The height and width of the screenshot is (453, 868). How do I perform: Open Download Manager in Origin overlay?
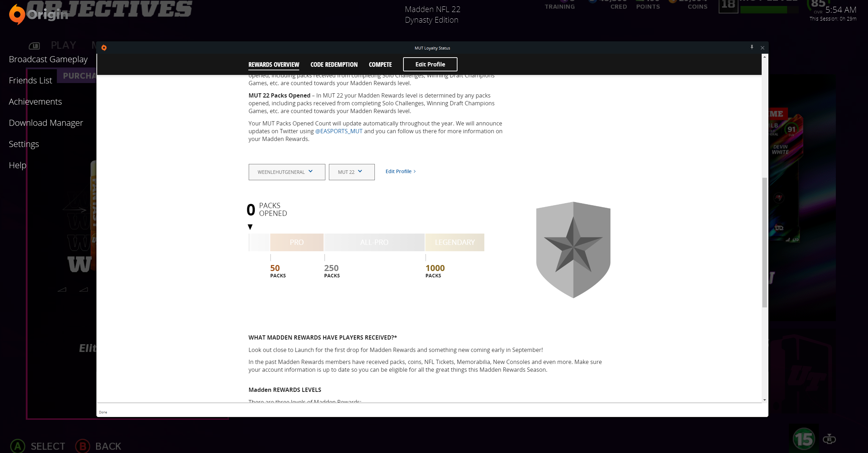[x=46, y=123]
